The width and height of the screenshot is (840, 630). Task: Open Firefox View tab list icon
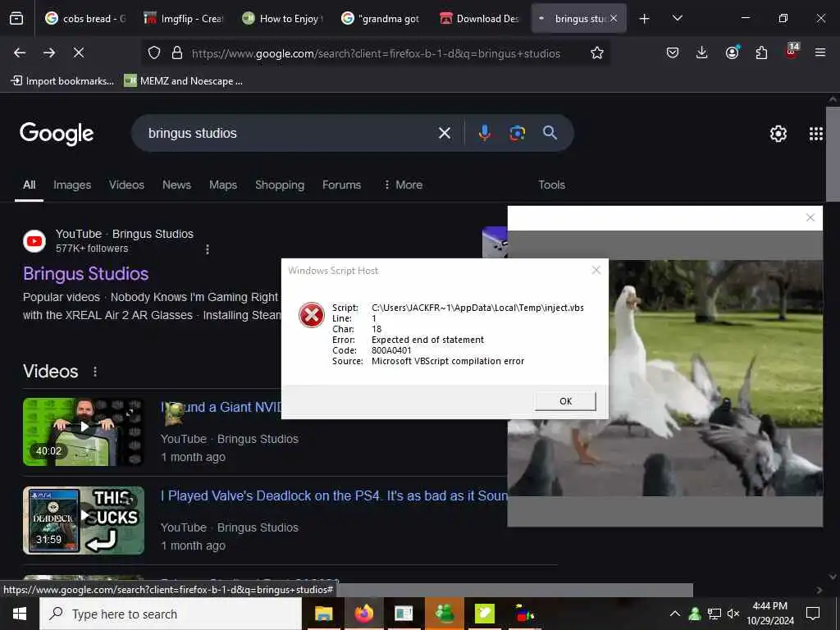point(16,19)
